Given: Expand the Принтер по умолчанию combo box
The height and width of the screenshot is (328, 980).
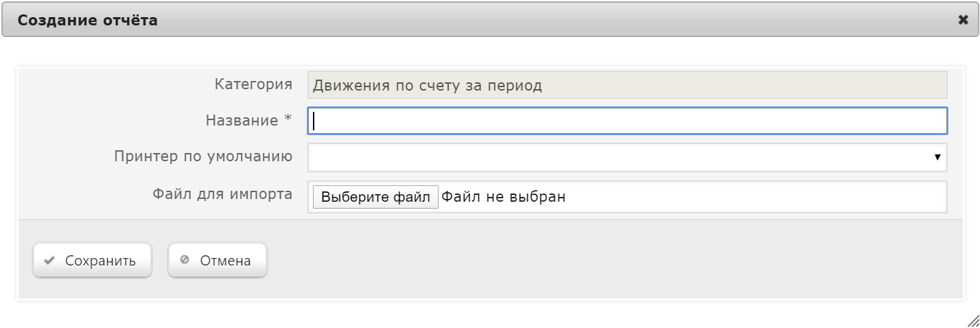Looking at the screenshot, I should (627, 157).
